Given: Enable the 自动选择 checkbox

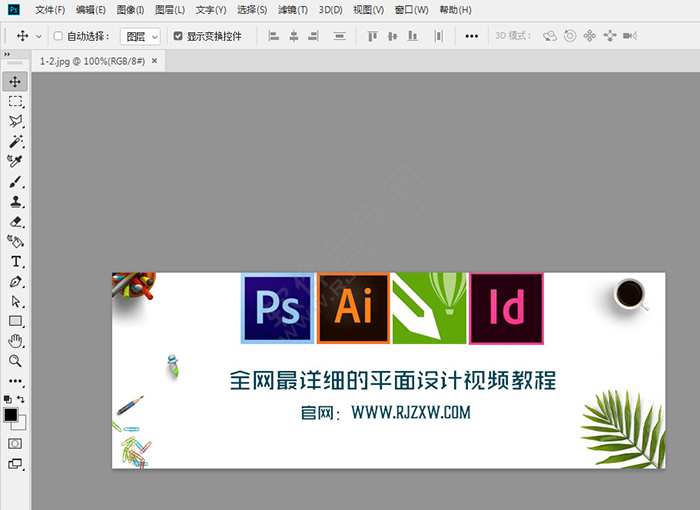Looking at the screenshot, I should click(58, 36).
